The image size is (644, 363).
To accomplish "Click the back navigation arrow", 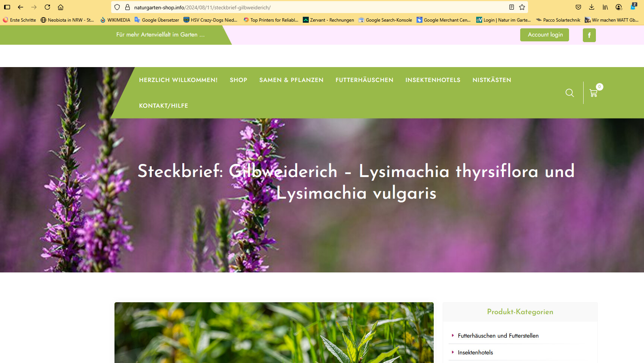I will [x=21, y=7].
